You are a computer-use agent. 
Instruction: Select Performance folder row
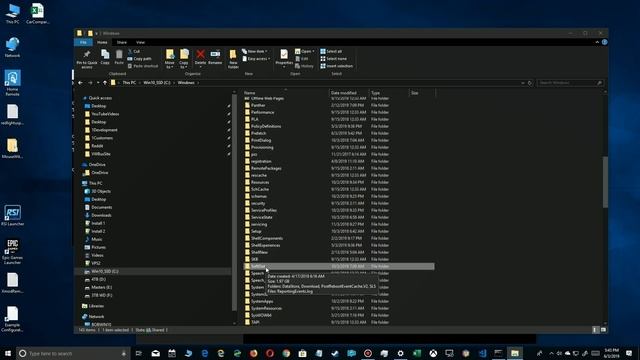339,112
